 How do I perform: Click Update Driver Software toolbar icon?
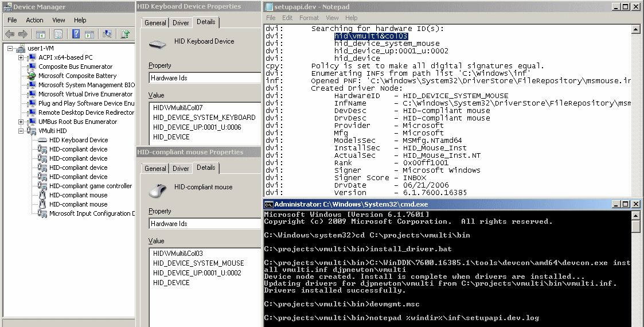click(125, 34)
